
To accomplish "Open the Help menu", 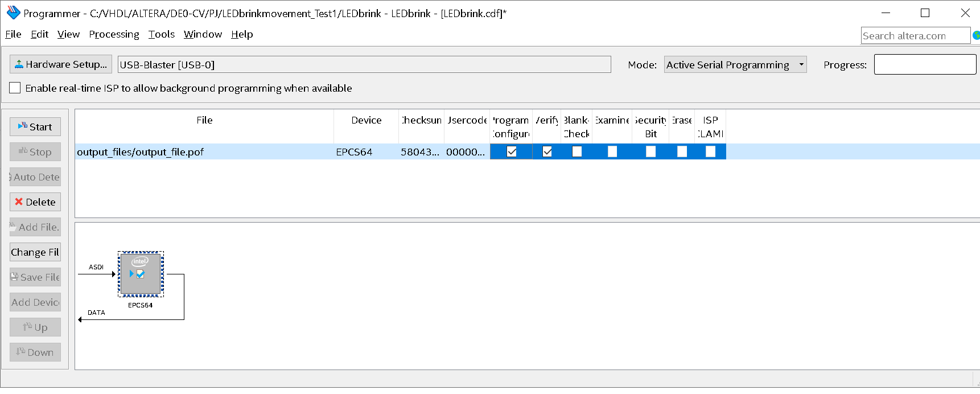I will pos(242,34).
